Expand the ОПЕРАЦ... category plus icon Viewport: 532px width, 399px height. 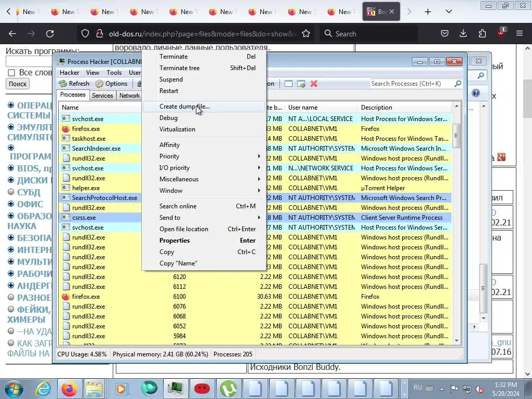(x=11, y=105)
